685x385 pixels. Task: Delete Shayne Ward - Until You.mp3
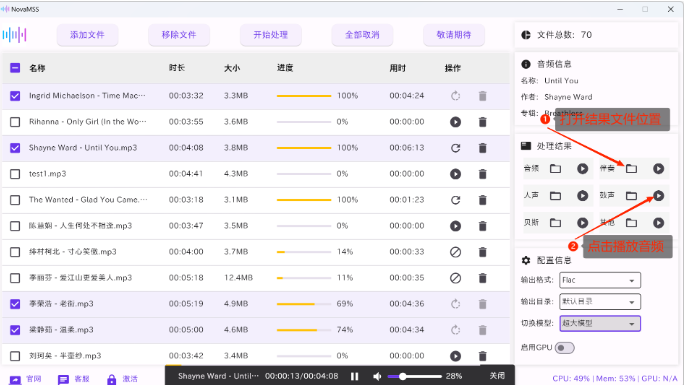click(482, 148)
